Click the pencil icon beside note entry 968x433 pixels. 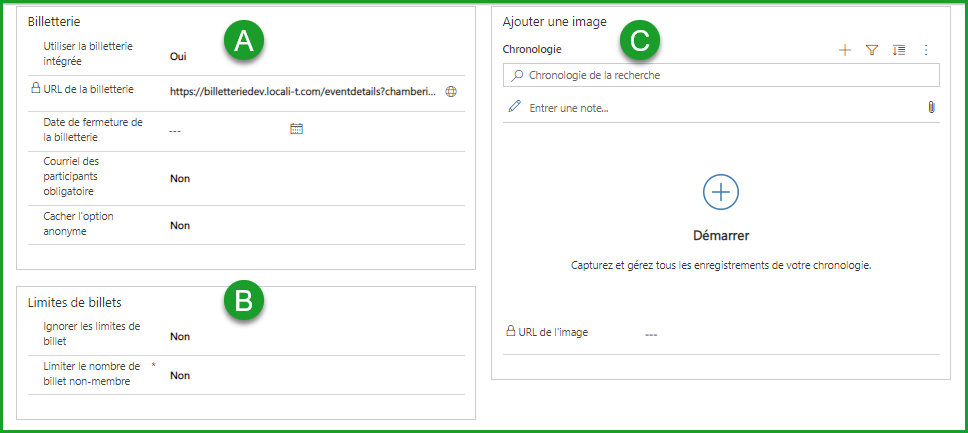click(x=515, y=107)
